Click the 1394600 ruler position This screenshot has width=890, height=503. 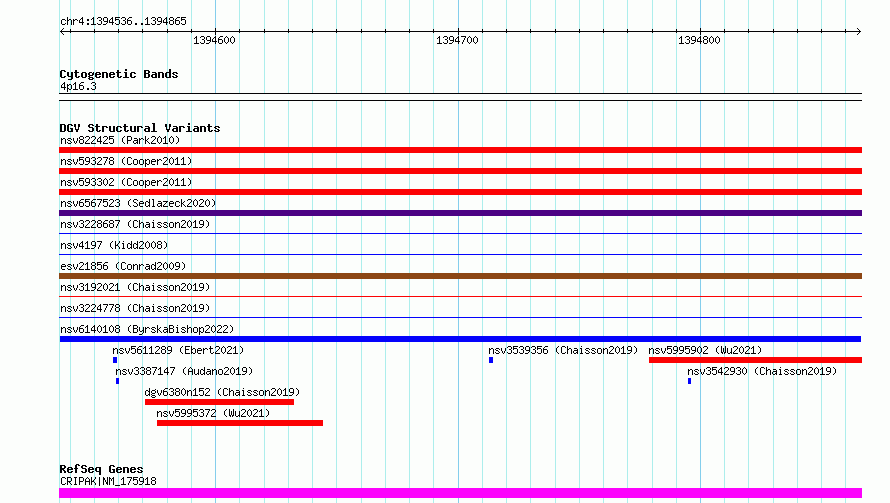[214, 40]
